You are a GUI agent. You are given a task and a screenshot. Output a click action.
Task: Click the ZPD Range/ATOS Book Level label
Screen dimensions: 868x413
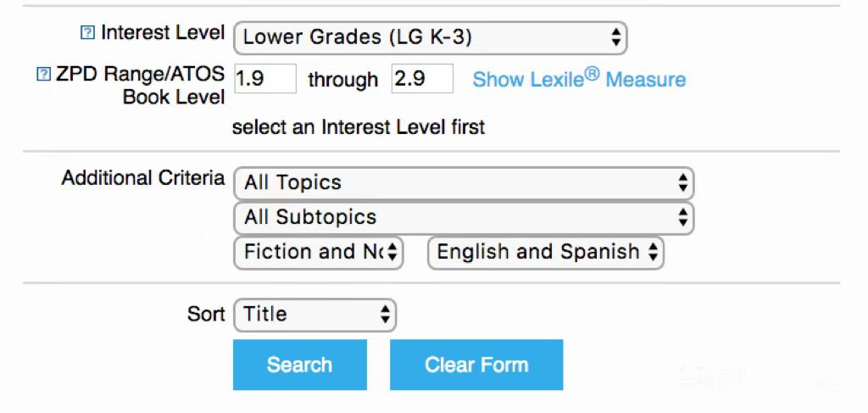(140, 86)
